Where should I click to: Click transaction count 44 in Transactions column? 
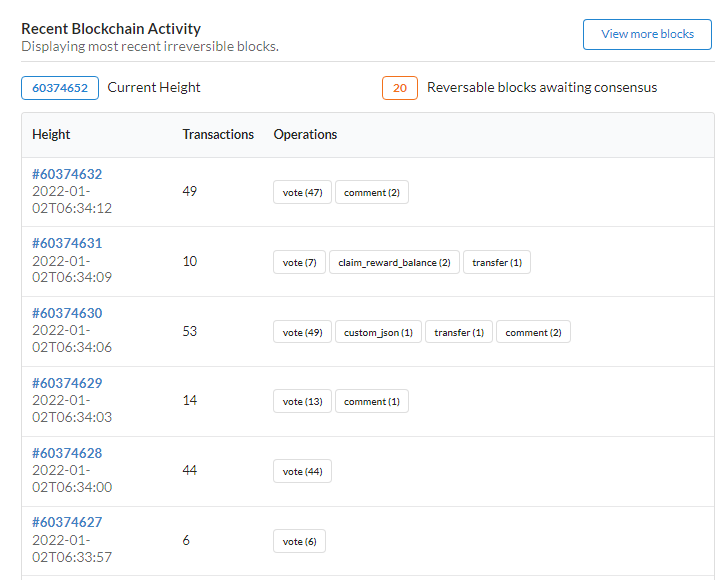pos(190,470)
